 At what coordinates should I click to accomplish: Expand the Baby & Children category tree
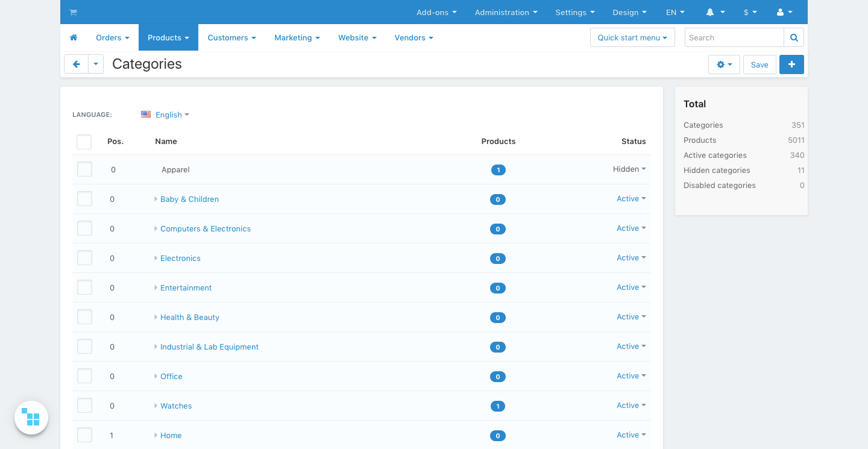click(x=156, y=199)
